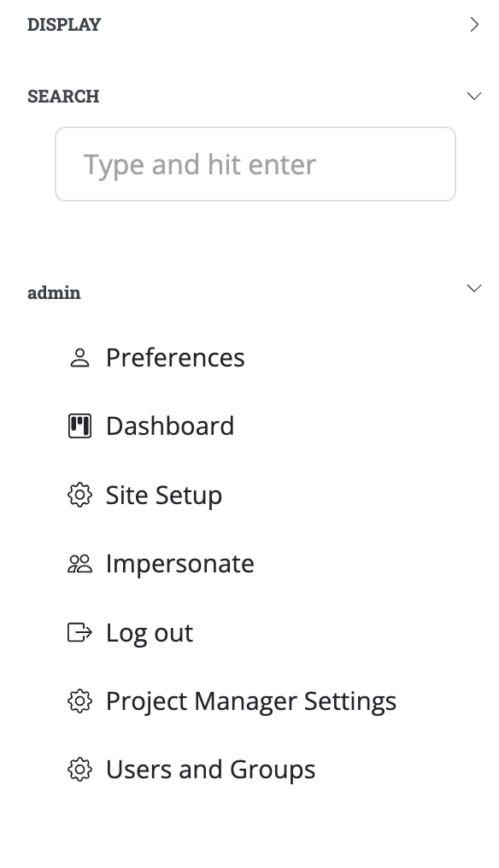This screenshot has height=868, width=499.
Task: Choose the Log out link
Action: (x=150, y=633)
